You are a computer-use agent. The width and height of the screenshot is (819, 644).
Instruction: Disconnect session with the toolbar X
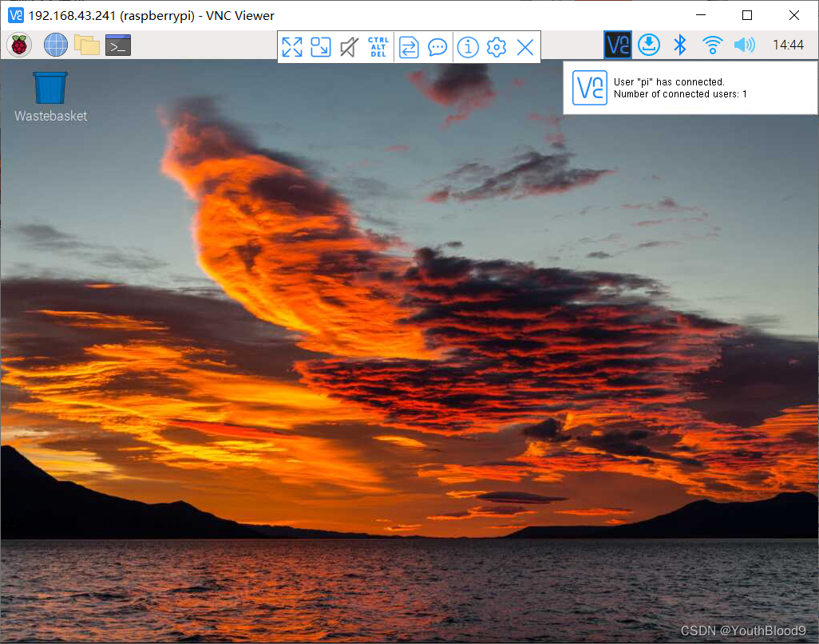[525, 47]
